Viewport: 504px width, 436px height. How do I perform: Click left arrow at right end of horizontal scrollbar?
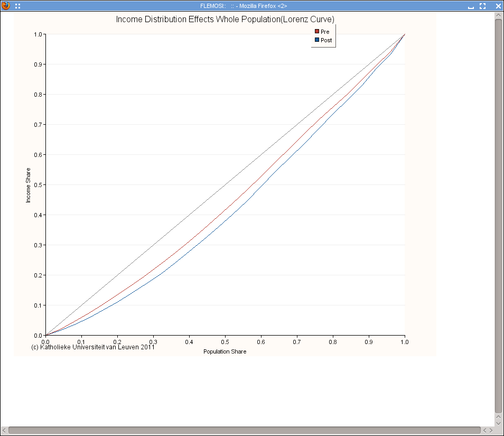[484, 430]
